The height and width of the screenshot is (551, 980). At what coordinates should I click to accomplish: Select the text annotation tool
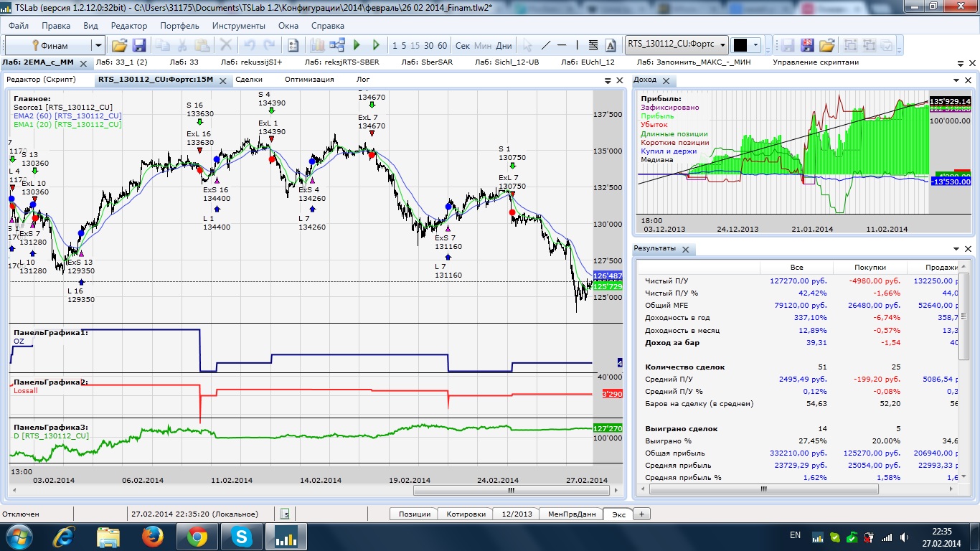pyautogui.click(x=611, y=45)
